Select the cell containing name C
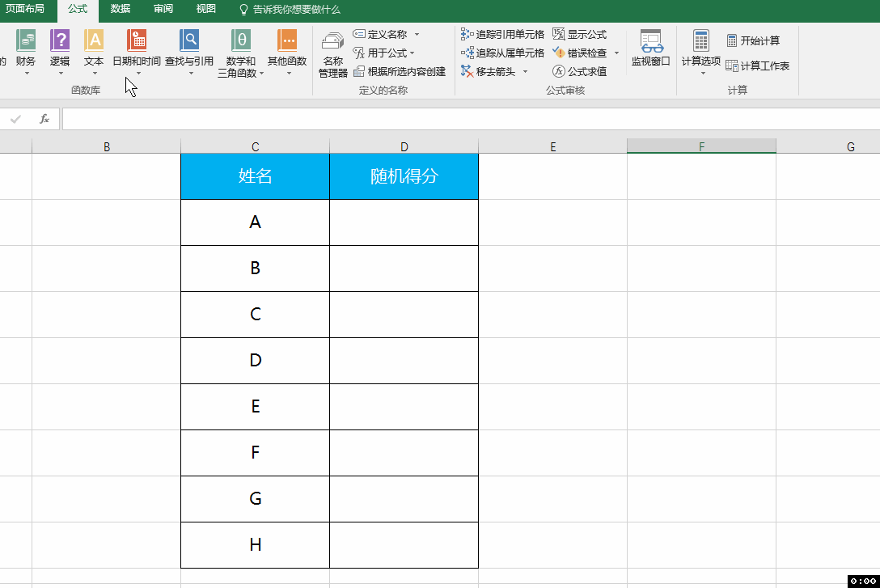This screenshot has width=880, height=588. click(x=256, y=314)
